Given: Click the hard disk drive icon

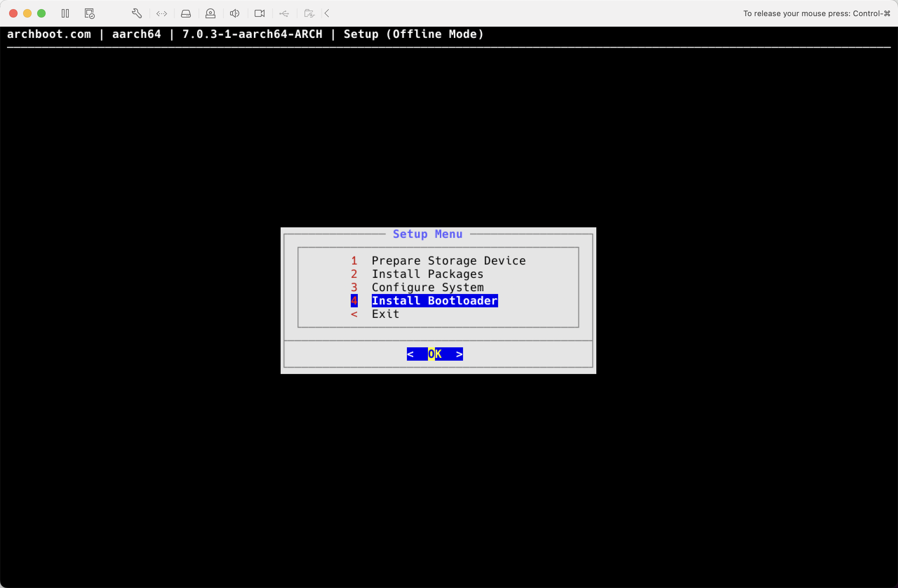Looking at the screenshot, I should (x=186, y=14).
